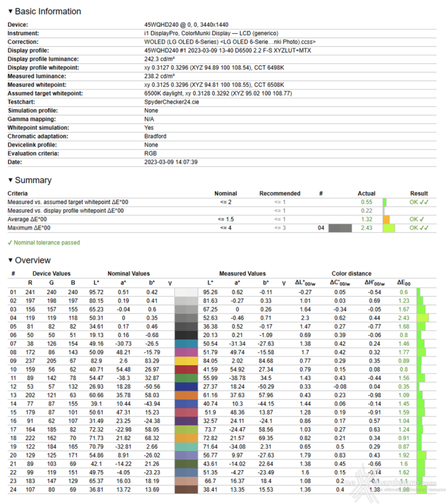This screenshot has height=504, width=446.
Task: Click the whitepoint actual value 0.55
Action: tap(367, 202)
